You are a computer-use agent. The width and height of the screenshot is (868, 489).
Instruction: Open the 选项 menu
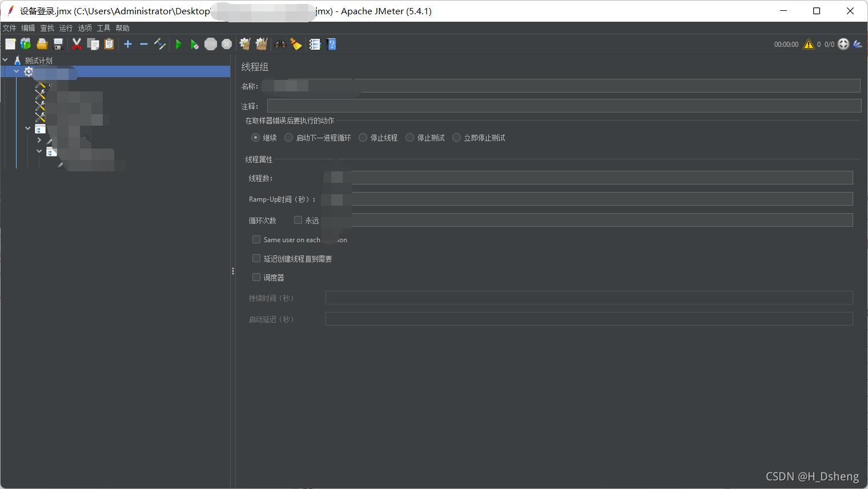pyautogui.click(x=85, y=28)
